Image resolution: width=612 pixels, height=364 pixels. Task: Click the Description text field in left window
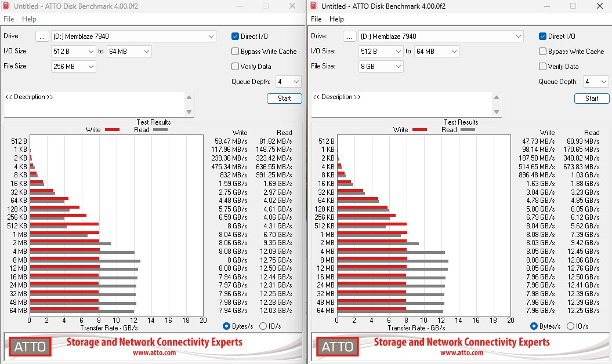(94, 104)
